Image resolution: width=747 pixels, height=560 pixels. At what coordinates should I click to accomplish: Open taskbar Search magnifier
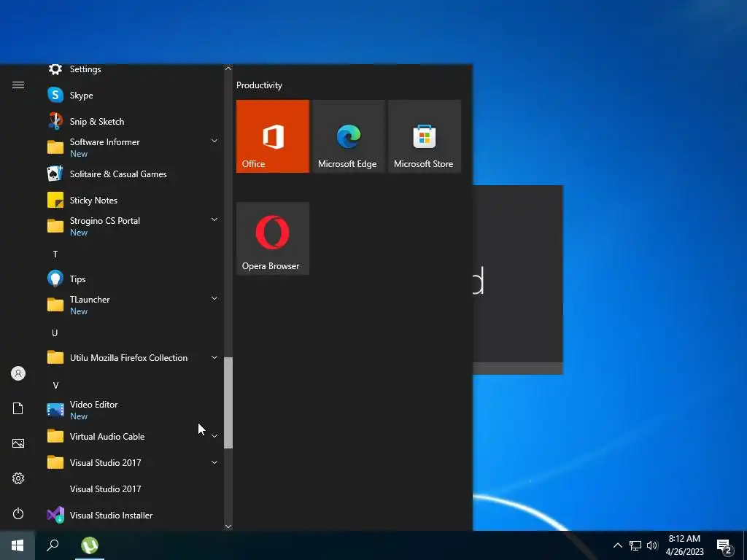tap(53, 545)
